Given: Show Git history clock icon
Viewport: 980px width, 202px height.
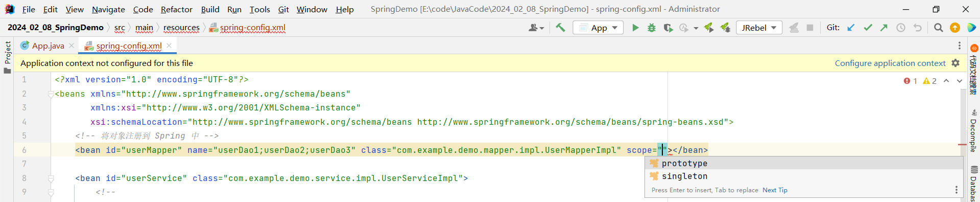Looking at the screenshot, I should (x=901, y=28).
